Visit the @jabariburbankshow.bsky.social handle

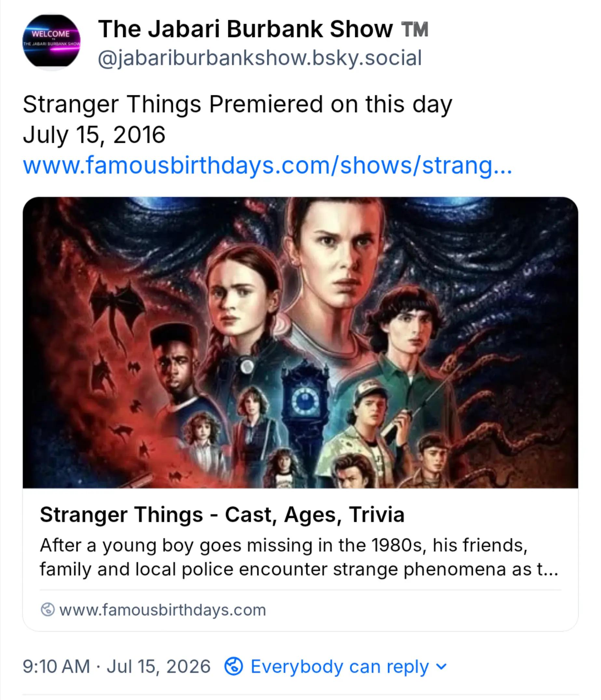tap(260, 58)
